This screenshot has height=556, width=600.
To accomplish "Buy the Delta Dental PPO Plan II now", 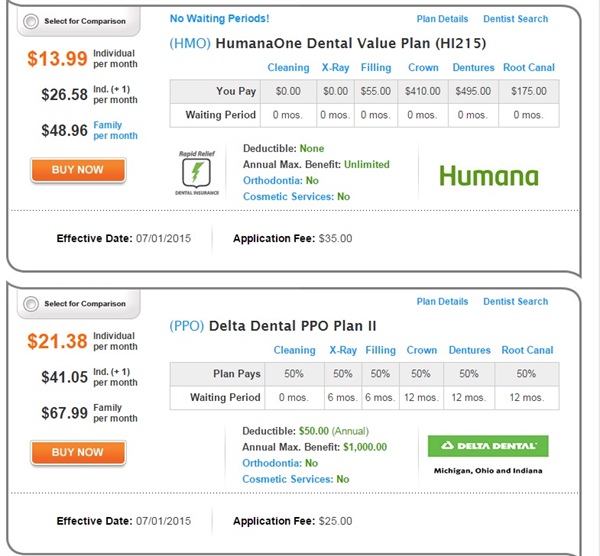I will (x=78, y=452).
